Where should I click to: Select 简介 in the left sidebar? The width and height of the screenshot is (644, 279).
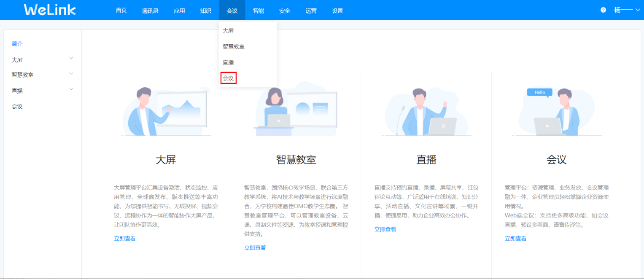pos(17,43)
